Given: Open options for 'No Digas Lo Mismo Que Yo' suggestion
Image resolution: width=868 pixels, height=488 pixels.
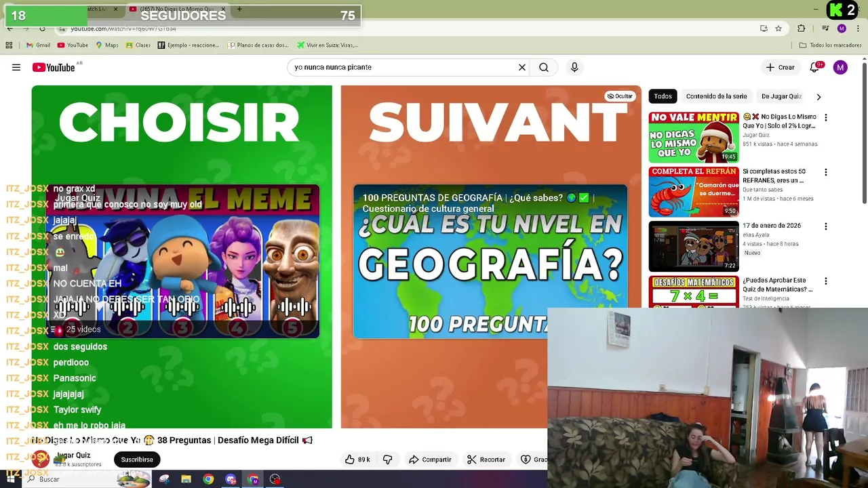Looking at the screenshot, I should (x=825, y=117).
